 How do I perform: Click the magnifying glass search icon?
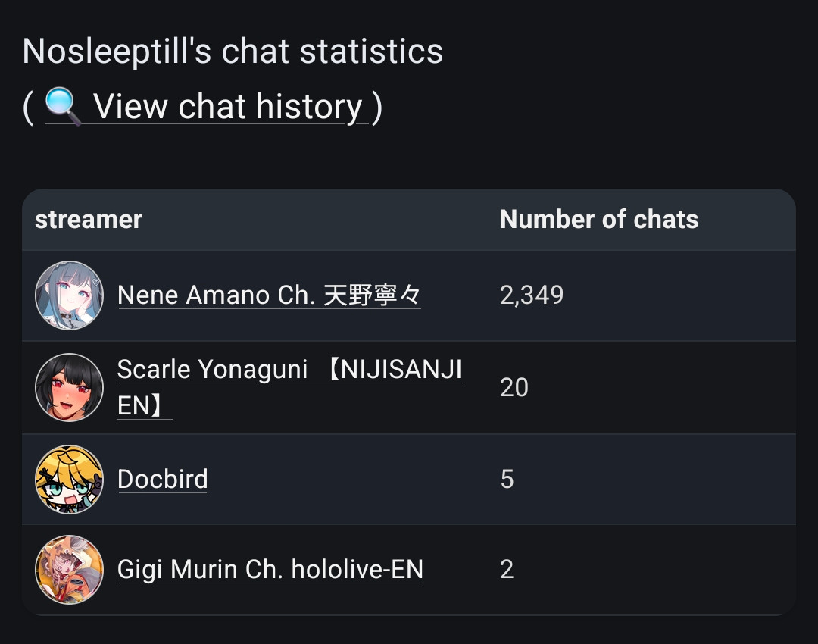point(63,106)
